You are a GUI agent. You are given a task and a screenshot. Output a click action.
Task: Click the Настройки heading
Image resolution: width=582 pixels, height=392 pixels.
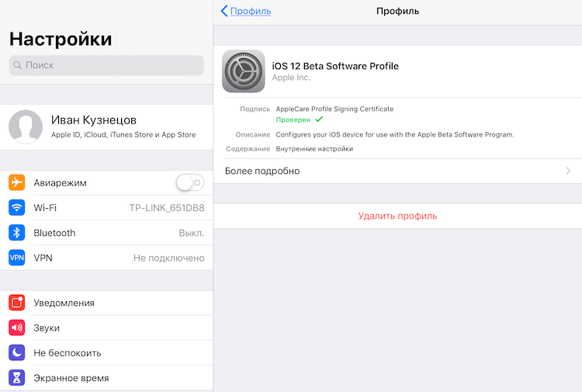point(61,39)
